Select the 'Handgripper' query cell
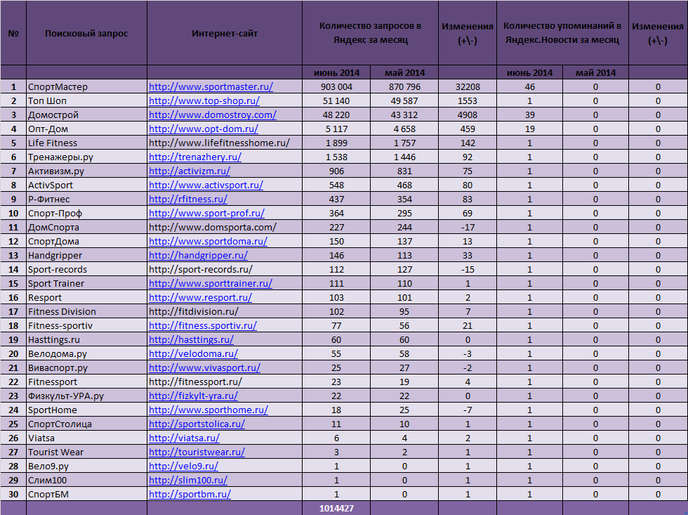 pyautogui.click(x=86, y=255)
